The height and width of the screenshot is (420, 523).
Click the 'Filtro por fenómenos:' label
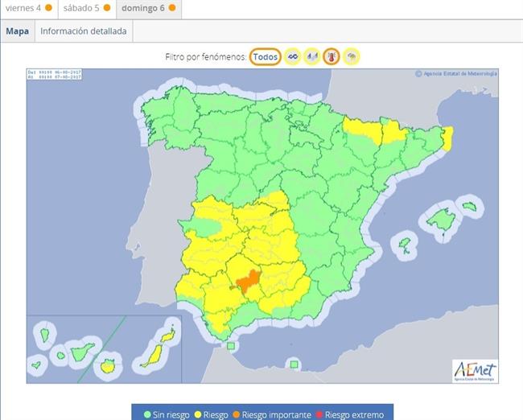(x=205, y=57)
